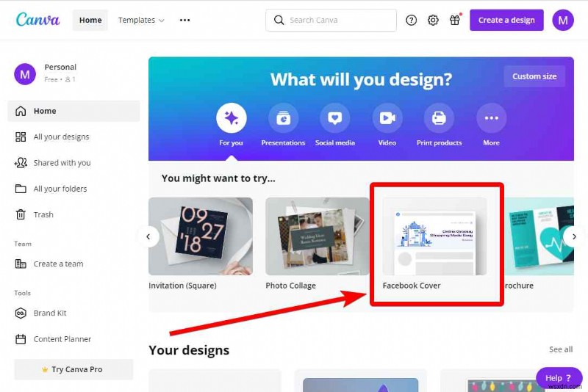Click the Personal account name text
This screenshot has width=588, height=392.
pyautogui.click(x=60, y=67)
